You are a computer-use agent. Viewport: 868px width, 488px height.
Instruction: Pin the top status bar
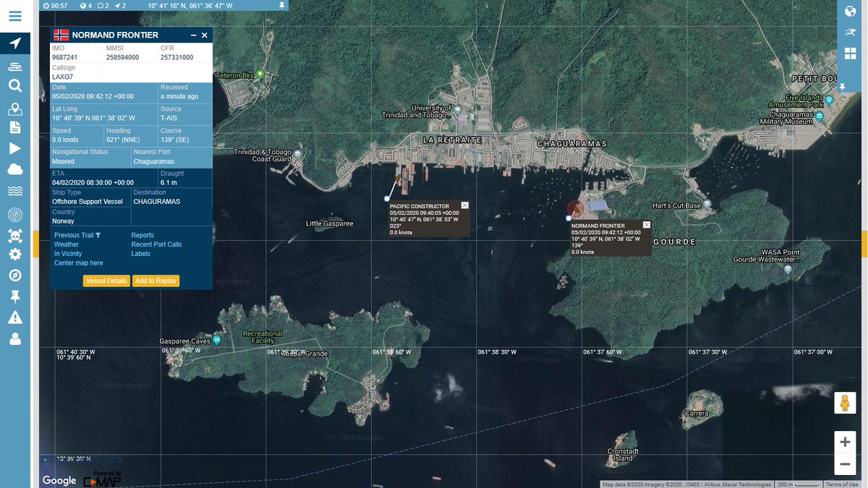[x=281, y=5]
